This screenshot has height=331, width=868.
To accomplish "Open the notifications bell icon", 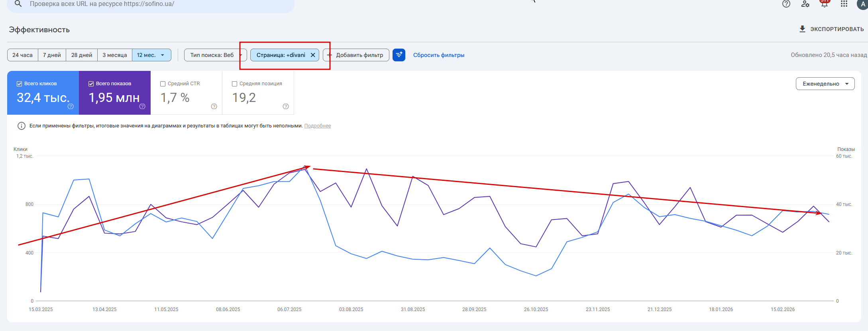I will click(825, 4).
